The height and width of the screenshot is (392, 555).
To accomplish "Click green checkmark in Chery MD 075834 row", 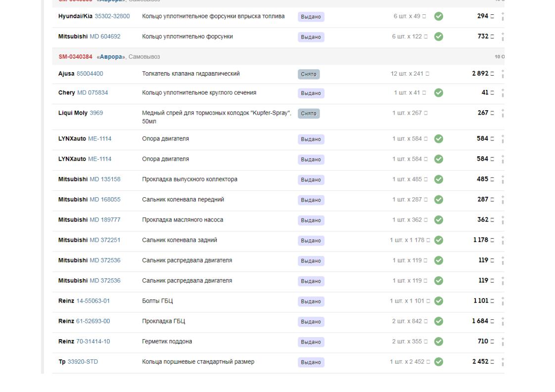I will coord(438,93).
